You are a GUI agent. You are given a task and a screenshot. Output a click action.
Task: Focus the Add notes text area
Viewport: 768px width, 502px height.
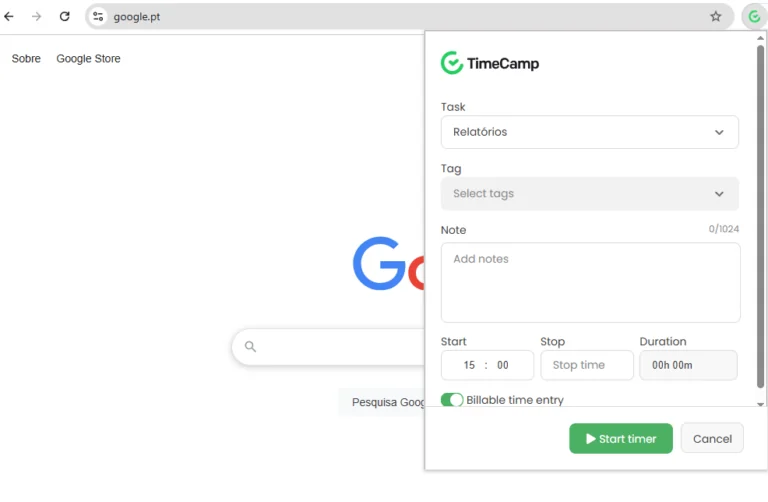[x=590, y=282]
